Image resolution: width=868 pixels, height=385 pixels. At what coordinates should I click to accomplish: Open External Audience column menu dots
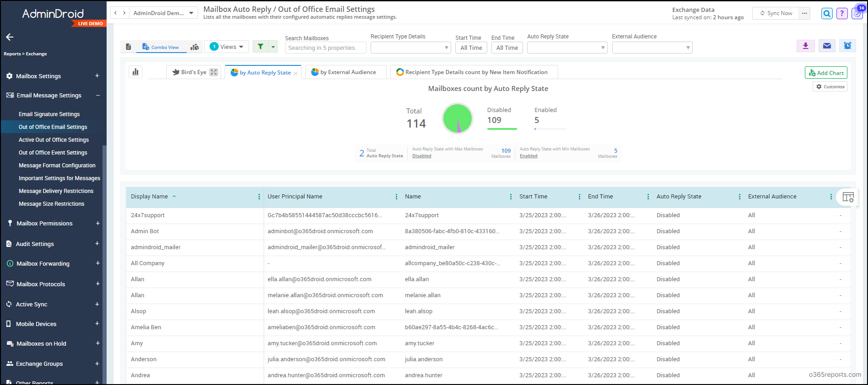click(x=831, y=197)
